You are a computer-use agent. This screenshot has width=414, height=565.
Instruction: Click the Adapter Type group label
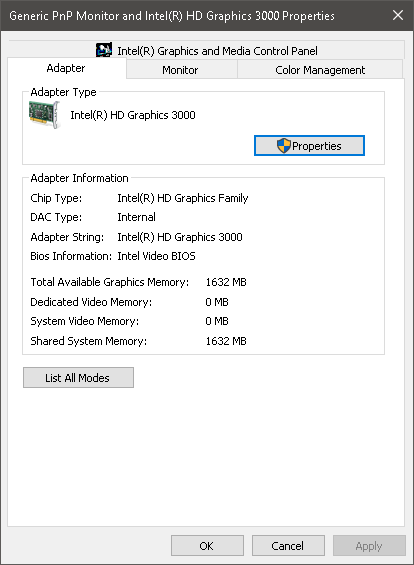point(63,92)
